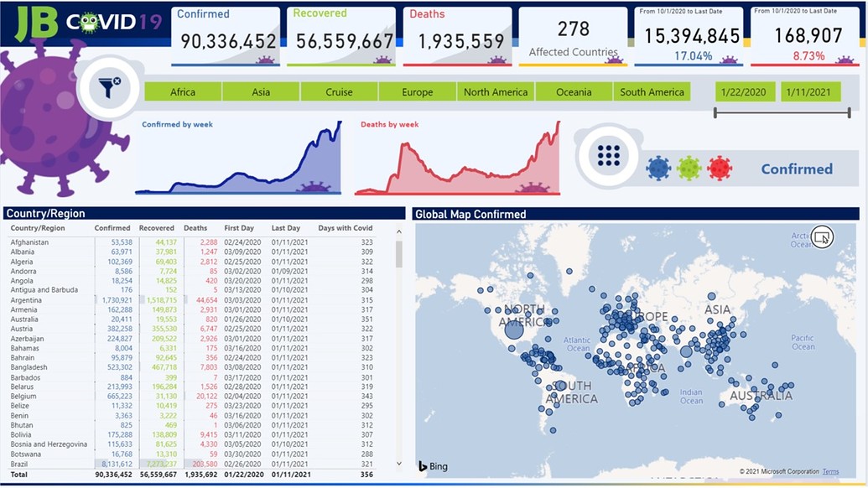Screen dimensions: 868x488
Task: Switch to the North America tab
Action: (x=497, y=92)
